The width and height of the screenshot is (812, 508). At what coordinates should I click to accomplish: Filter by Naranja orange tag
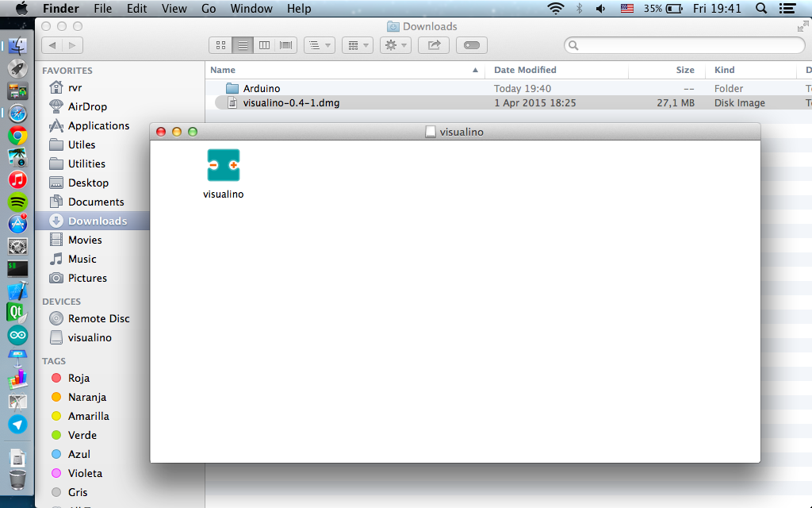(x=87, y=398)
